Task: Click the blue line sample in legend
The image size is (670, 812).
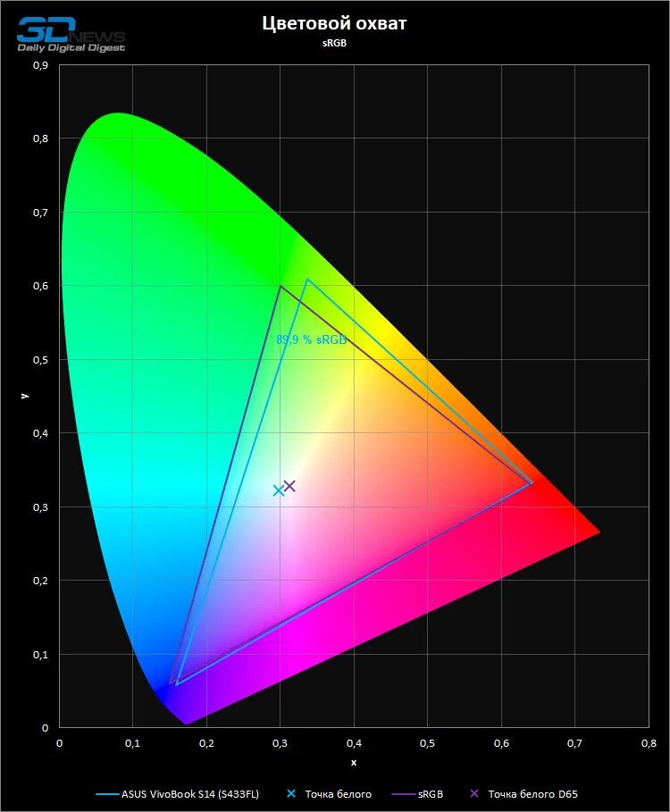Action: [x=107, y=794]
